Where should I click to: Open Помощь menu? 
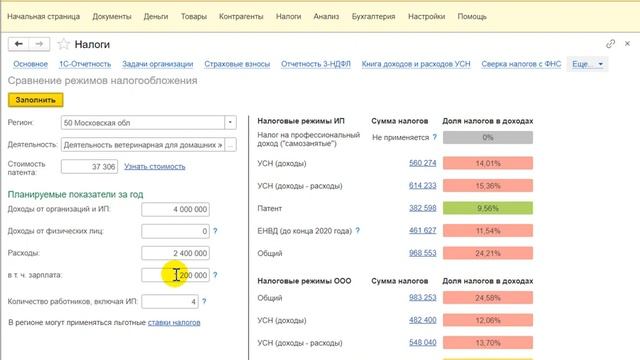tap(472, 17)
